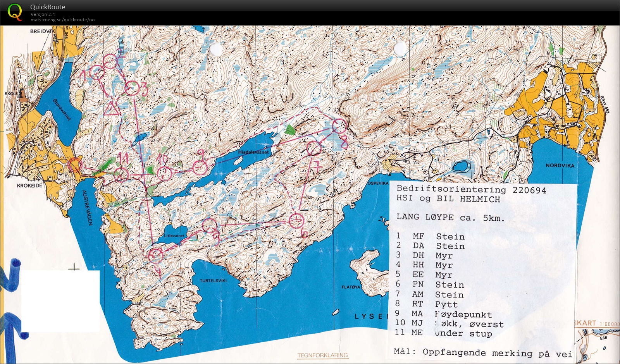Screen dimensions: 620x364
Task: Click the TURTELSVIKI bay label
Action: click(x=213, y=280)
